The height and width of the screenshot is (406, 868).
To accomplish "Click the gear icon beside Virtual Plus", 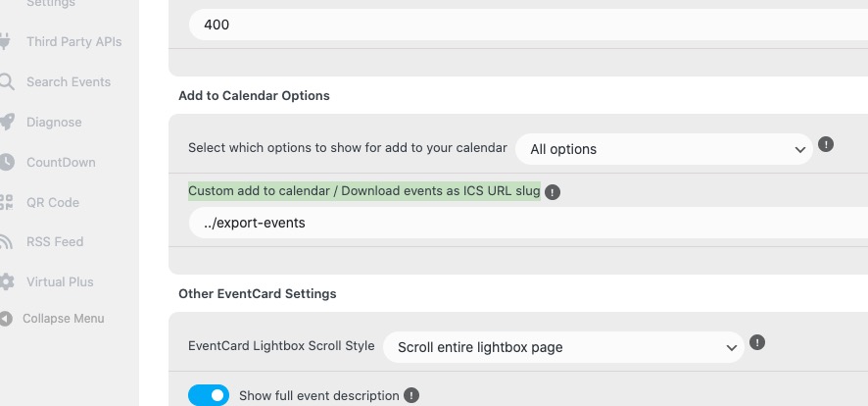I will tap(7, 281).
